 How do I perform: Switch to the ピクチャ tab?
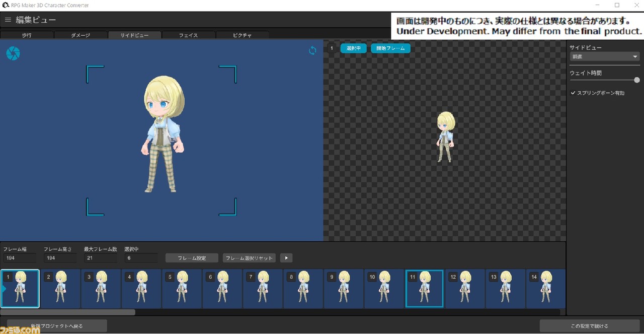click(243, 35)
